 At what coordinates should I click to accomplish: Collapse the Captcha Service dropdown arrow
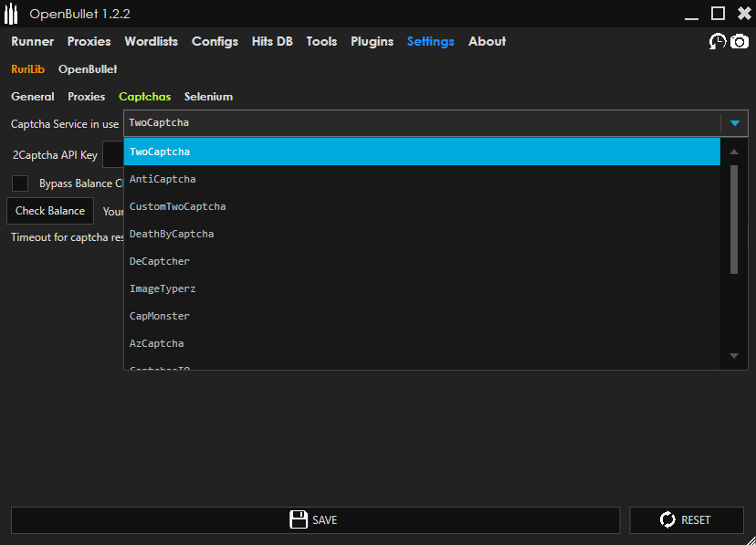734,123
